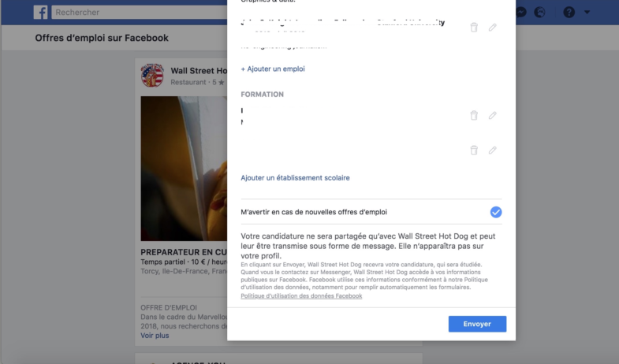Delete the second Formation school entry
The height and width of the screenshot is (364, 619).
(x=474, y=150)
